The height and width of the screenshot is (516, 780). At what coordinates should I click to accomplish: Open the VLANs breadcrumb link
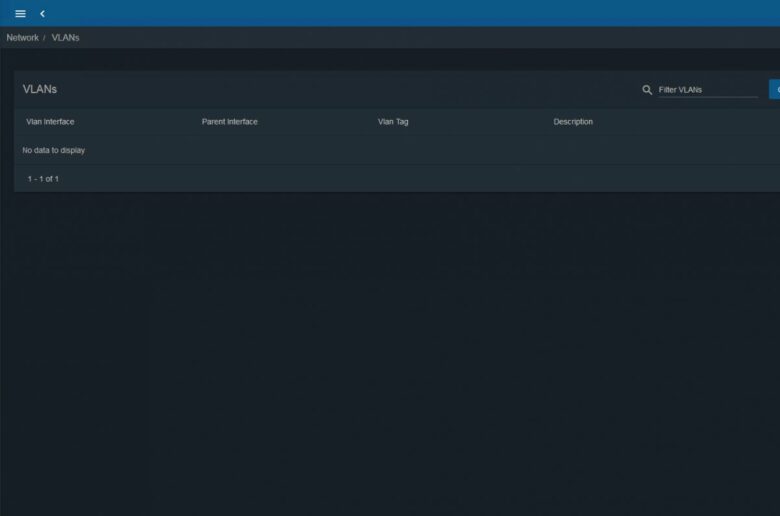click(x=65, y=38)
